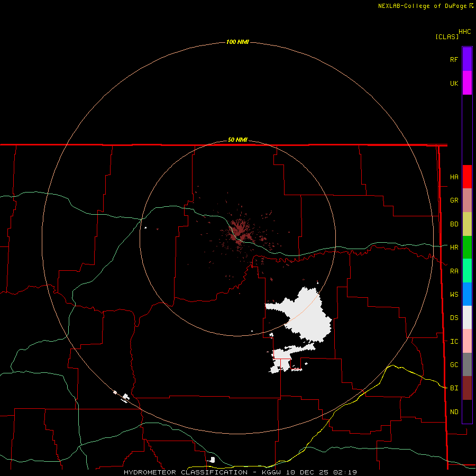Click the BI legend label
Image resolution: width=476 pixels, height=476 pixels.
(x=454, y=388)
